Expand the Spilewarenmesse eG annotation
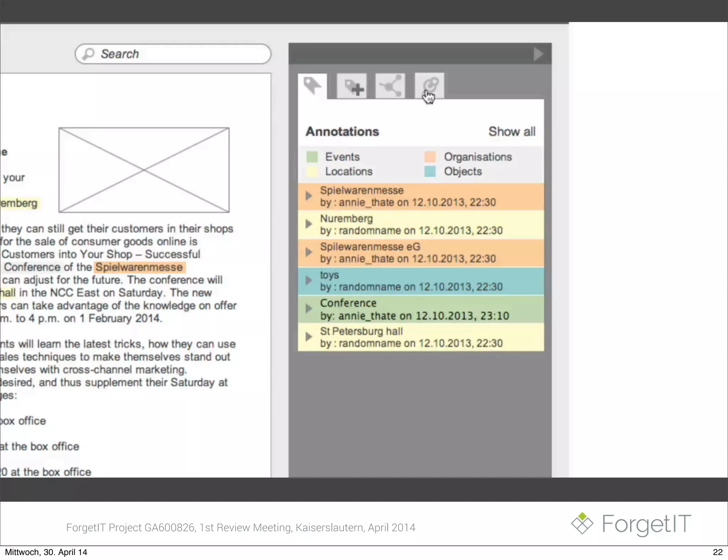The image size is (728, 560). pyautogui.click(x=309, y=252)
